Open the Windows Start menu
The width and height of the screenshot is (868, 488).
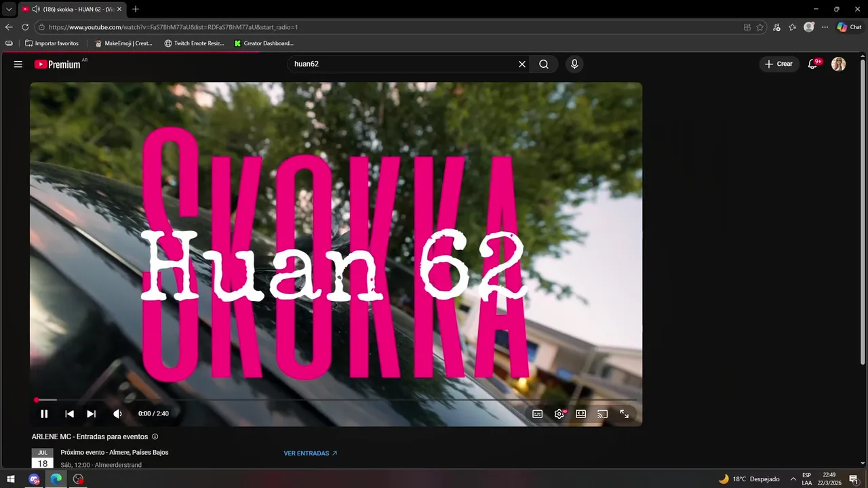(11, 479)
